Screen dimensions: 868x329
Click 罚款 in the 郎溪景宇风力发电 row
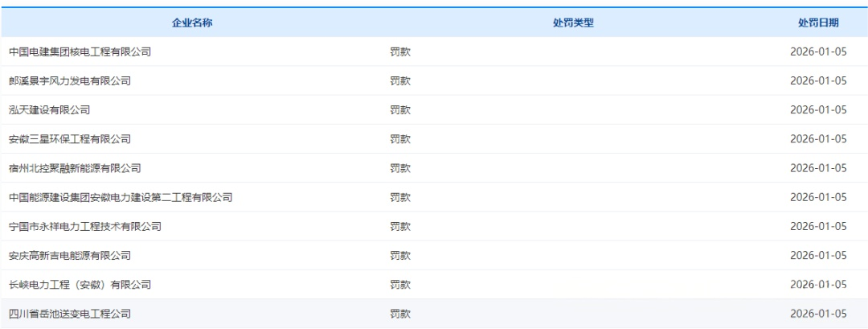click(400, 81)
